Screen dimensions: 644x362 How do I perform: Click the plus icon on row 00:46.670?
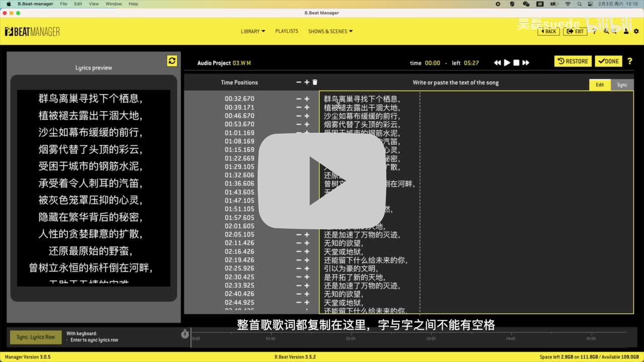coord(307,116)
